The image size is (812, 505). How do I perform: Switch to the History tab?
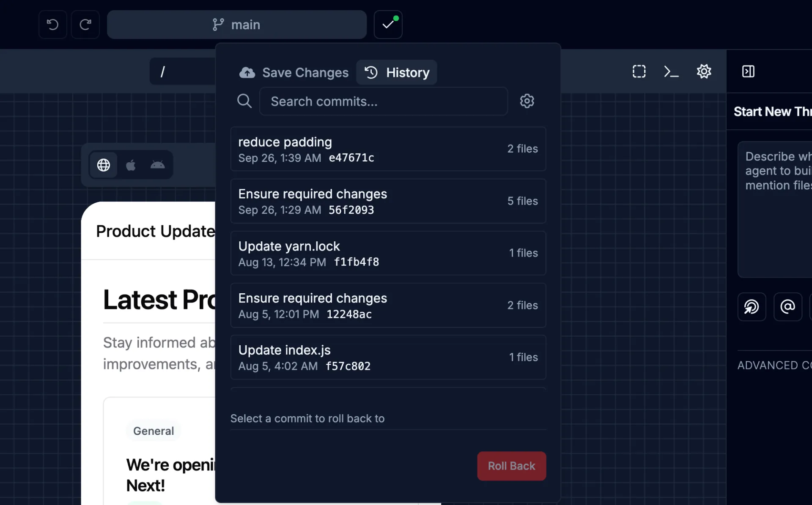397,73
